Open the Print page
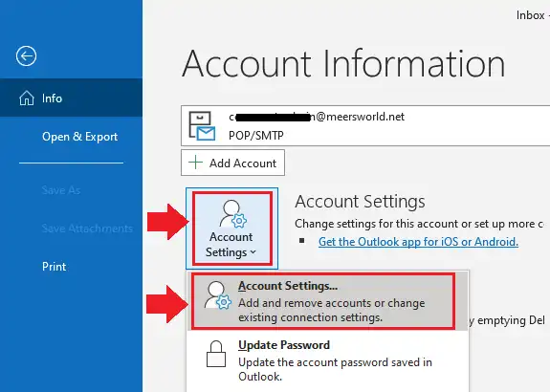This screenshot has height=392, width=550. (54, 267)
